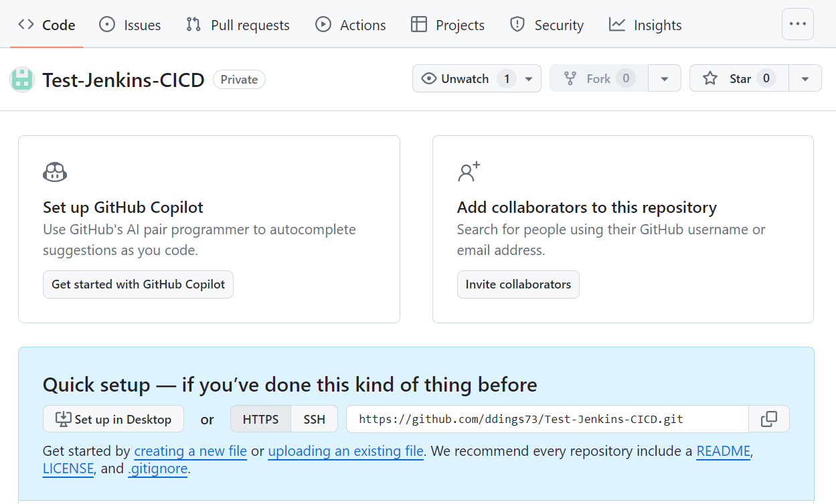Click the Fork button
This screenshot has height=504, width=836.
[x=599, y=78]
